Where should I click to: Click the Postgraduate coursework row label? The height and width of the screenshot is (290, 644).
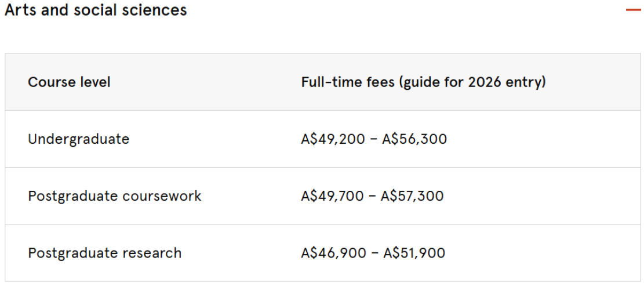[x=114, y=196]
